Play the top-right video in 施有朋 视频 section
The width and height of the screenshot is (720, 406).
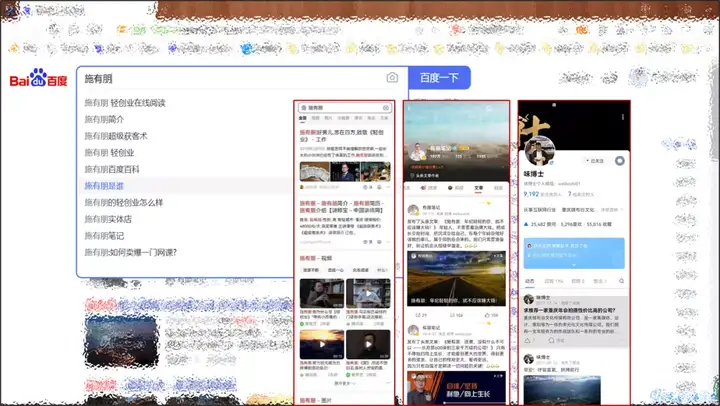coord(368,293)
